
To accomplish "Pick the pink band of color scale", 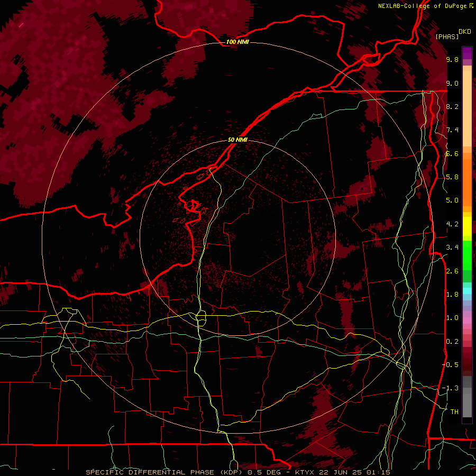I will pos(467,321).
